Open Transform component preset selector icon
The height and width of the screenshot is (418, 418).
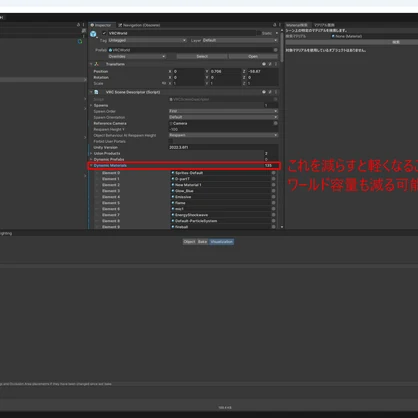pos(270,64)
